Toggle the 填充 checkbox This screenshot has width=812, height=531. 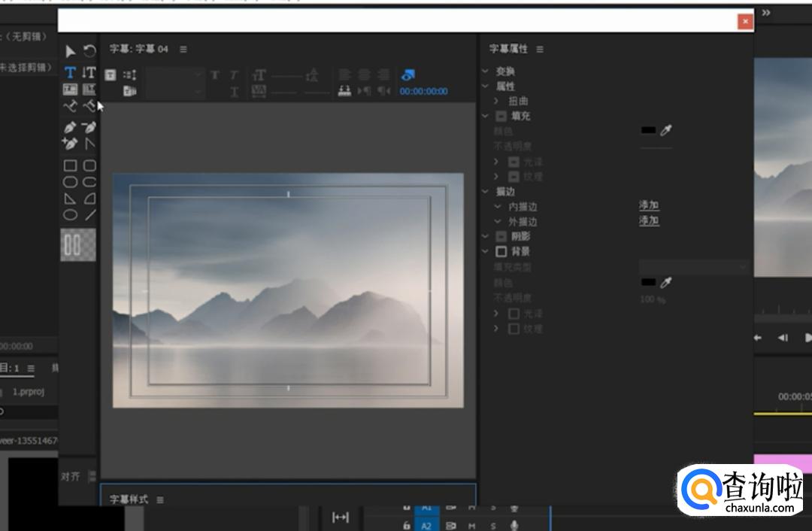coord(501,116)
